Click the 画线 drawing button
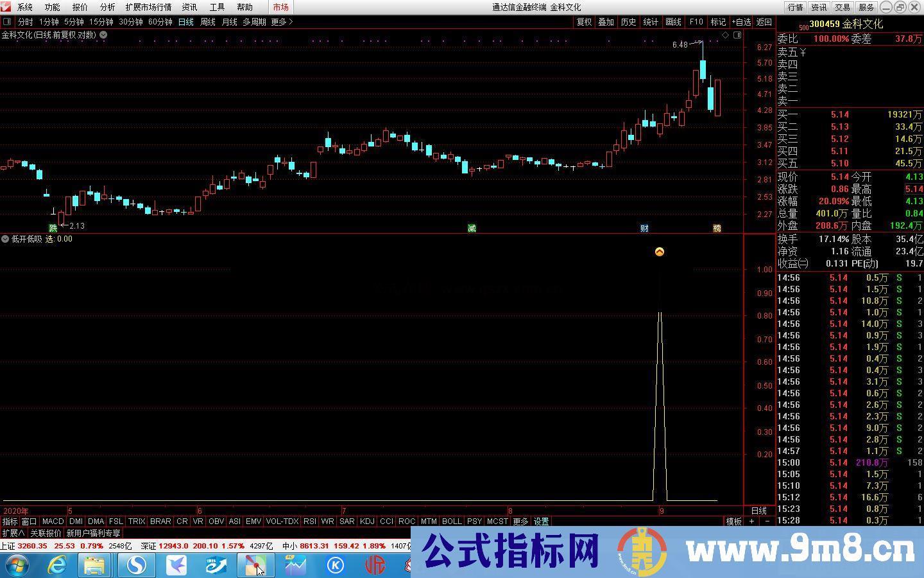The height and width of the screenshot is (578, 924). [673, 22]
